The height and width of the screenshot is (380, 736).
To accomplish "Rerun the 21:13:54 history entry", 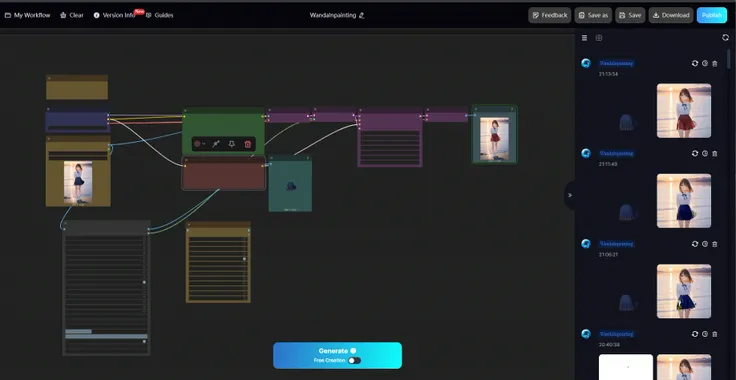I will pyautogui.click(x=695, y=63).
